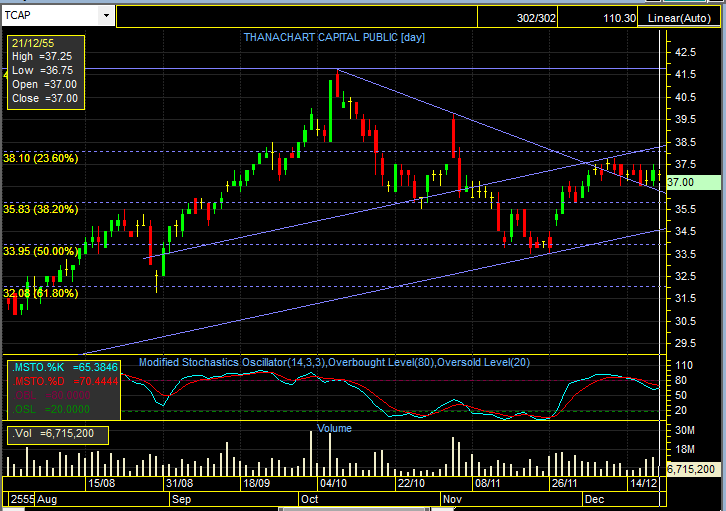Click the 22/10 date axis label
Image resolution: width=726 pixels, height=511 pixels.
(411, 483)
